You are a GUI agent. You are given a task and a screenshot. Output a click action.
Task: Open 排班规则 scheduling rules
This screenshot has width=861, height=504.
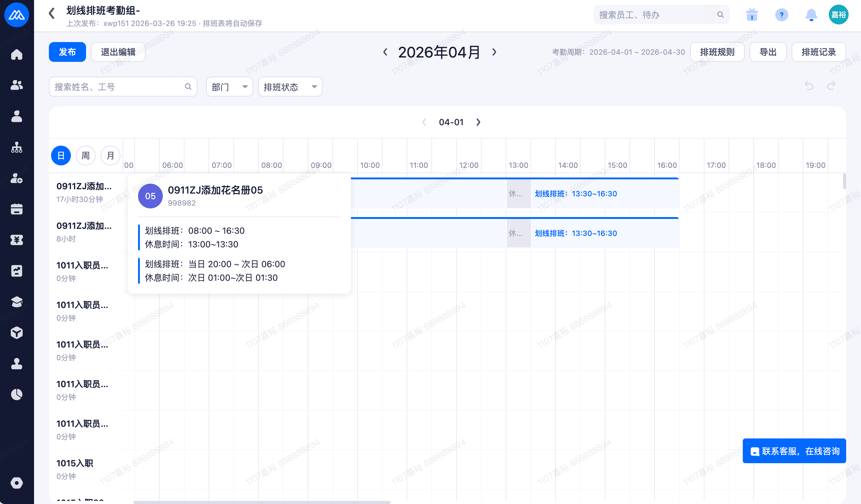point(717,52)
